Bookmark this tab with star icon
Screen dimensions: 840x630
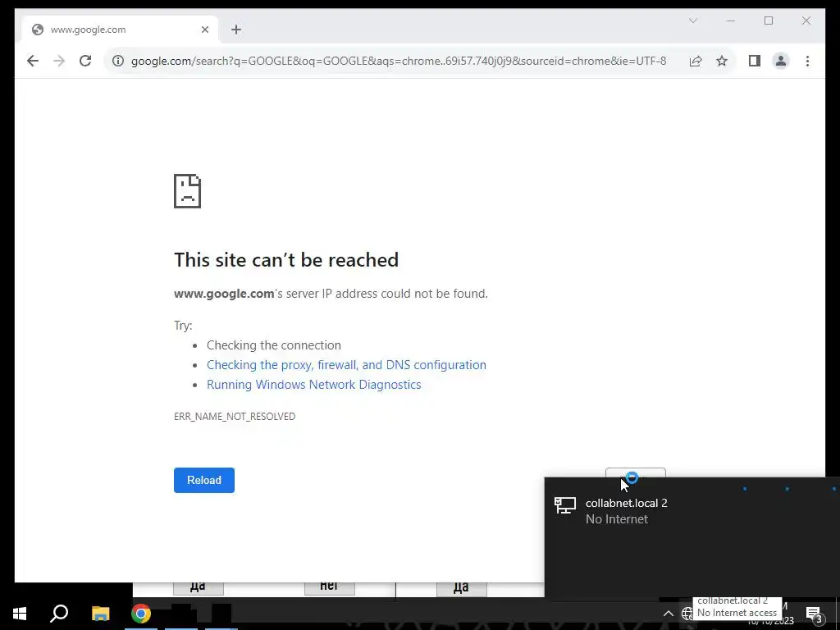point(722,61)
